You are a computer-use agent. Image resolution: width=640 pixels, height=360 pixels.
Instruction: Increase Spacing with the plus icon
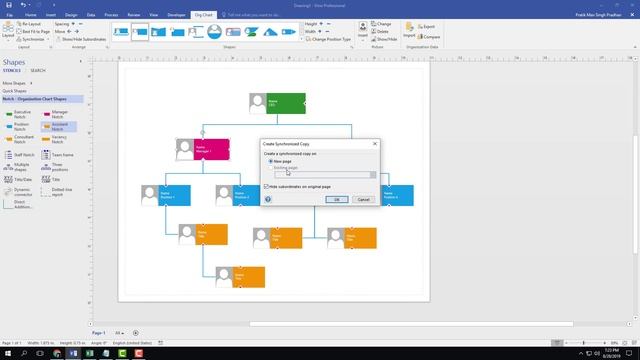tap(73, 24)
